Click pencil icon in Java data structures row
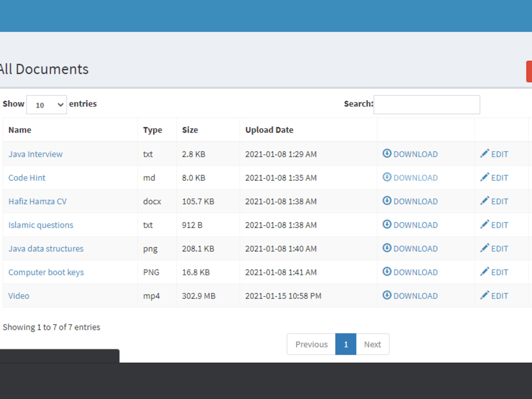The height and width of the screenshot is (399, 532). click(x=485, y=248)
